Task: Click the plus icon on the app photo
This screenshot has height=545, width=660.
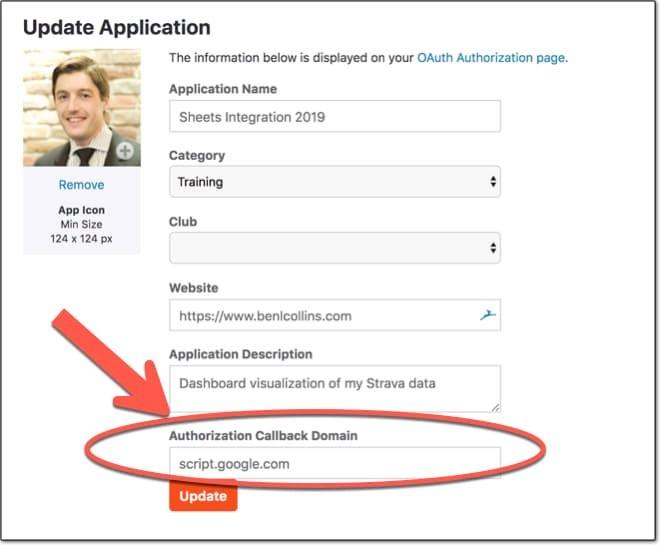Action: click(125, 151)
